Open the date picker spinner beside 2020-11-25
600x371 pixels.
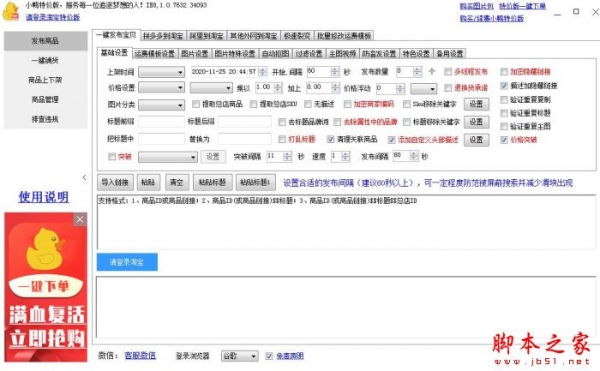tap(262, 72)
